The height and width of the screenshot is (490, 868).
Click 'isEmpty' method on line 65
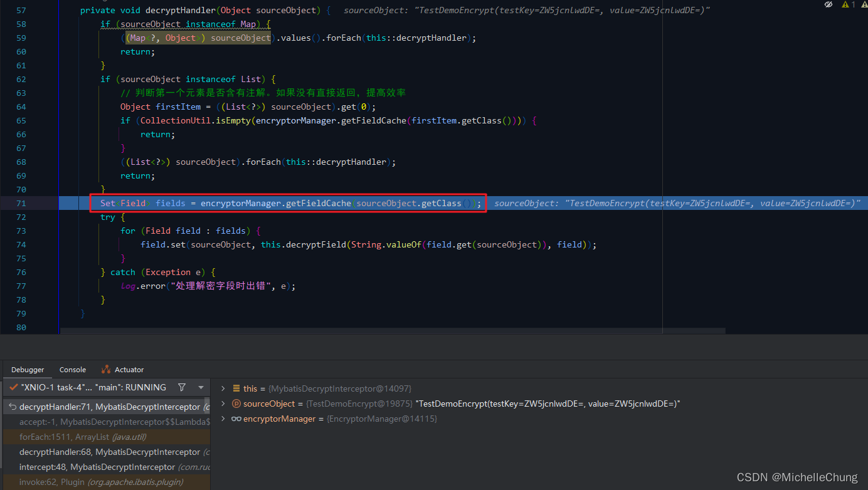point(233,120)
